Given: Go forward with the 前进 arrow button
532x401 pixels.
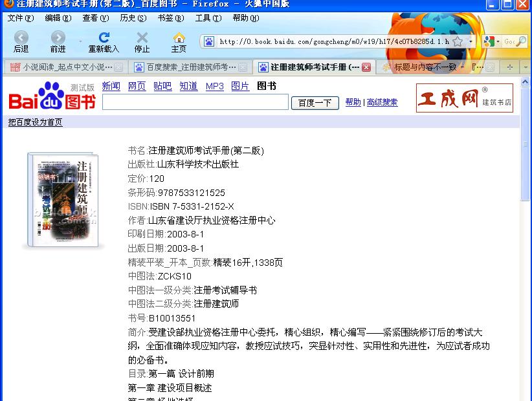Looking at the screenshot, I should pyautogui.click(x=58, y=42).
